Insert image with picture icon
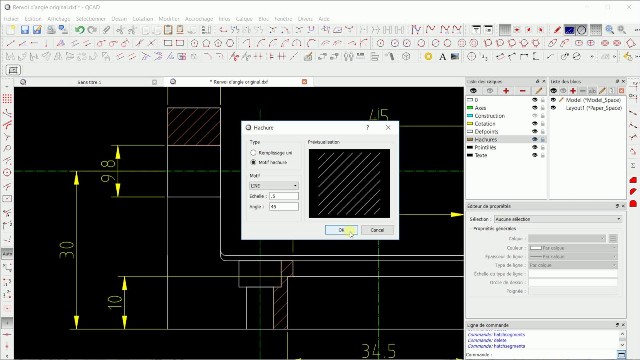 455,57
